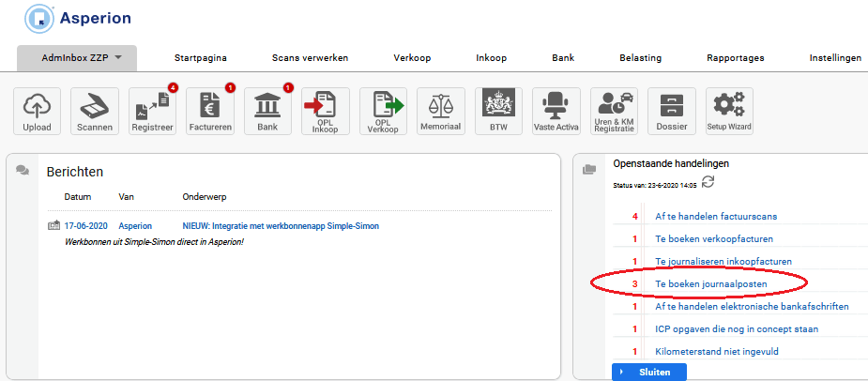This screenshot has height=381, width=868.
Task: Open Te journaliseren inkoopfacturen link
Action: pos(723,262)
